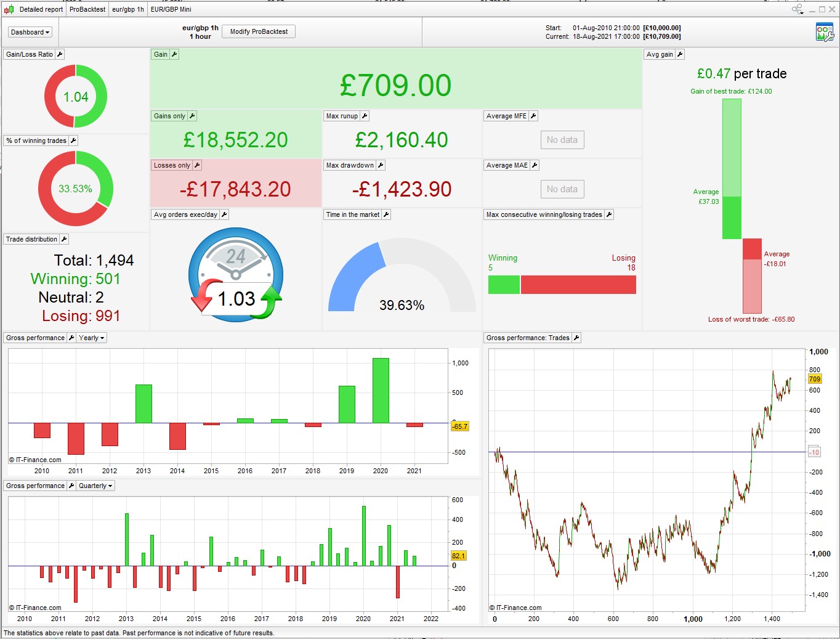Expand the Quarterly period dropdown

click(x=95, y=486)
